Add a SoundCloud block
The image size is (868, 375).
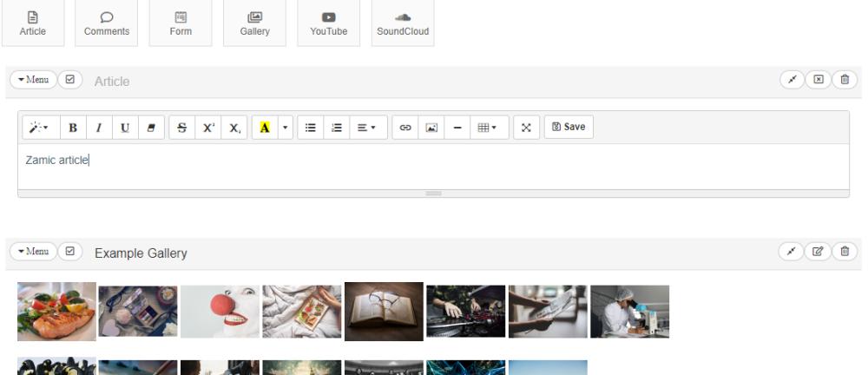click(403, 23)
